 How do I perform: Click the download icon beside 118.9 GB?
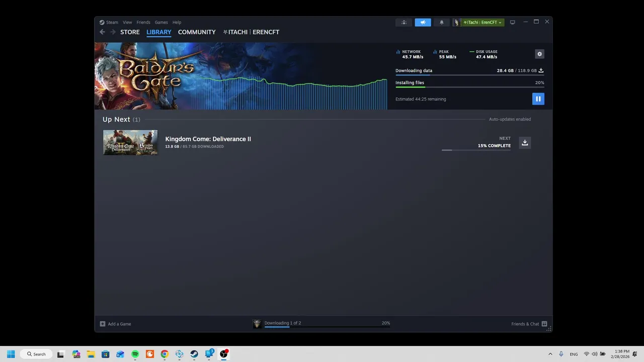pyautogui.click(x=541, y=70)
